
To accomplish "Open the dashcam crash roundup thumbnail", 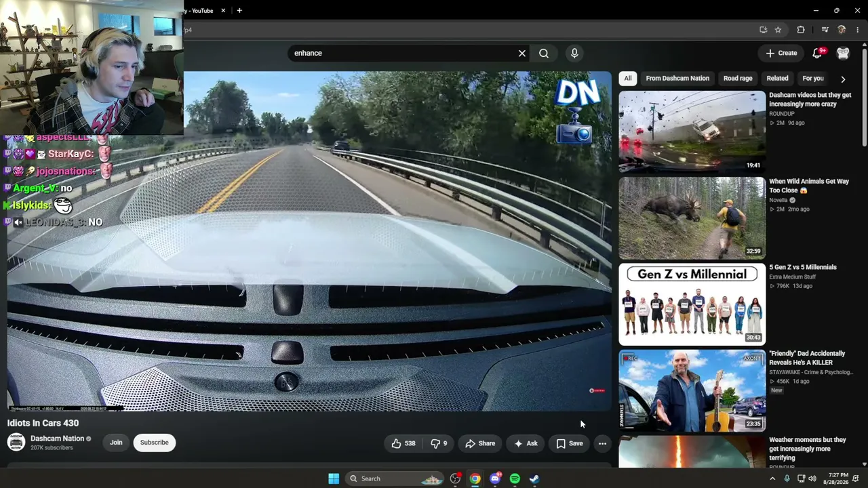I will pos(692,131).
